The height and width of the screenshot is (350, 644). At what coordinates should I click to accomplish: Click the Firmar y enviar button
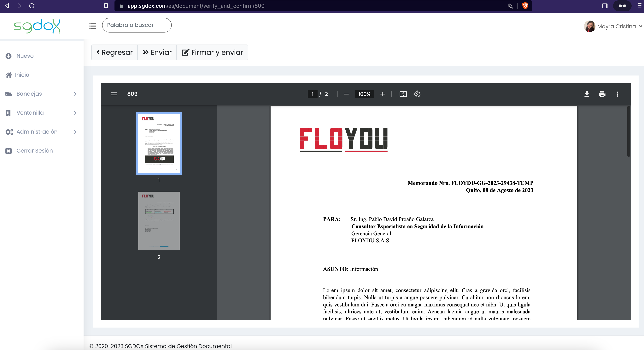tap(212, 52)
